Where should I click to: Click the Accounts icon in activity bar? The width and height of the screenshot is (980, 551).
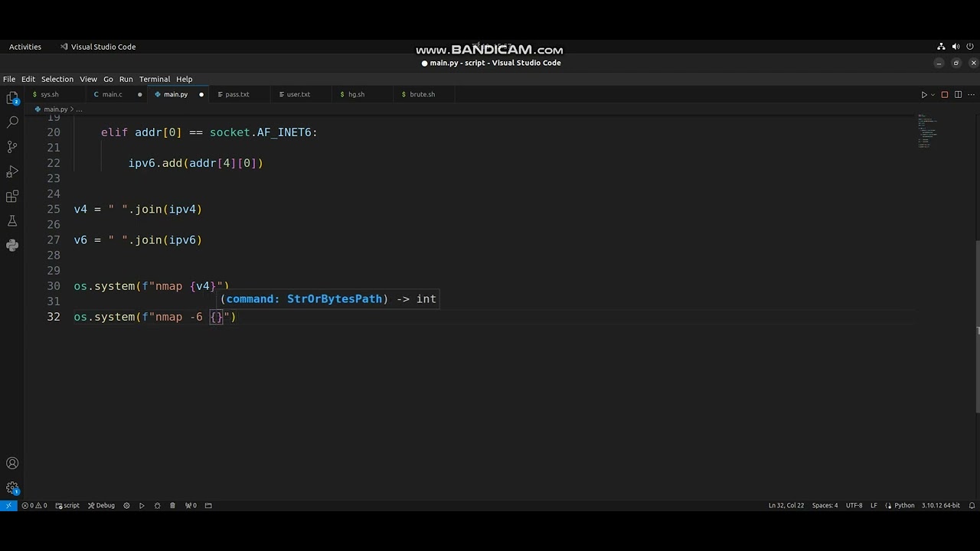[x=12, y=463]
